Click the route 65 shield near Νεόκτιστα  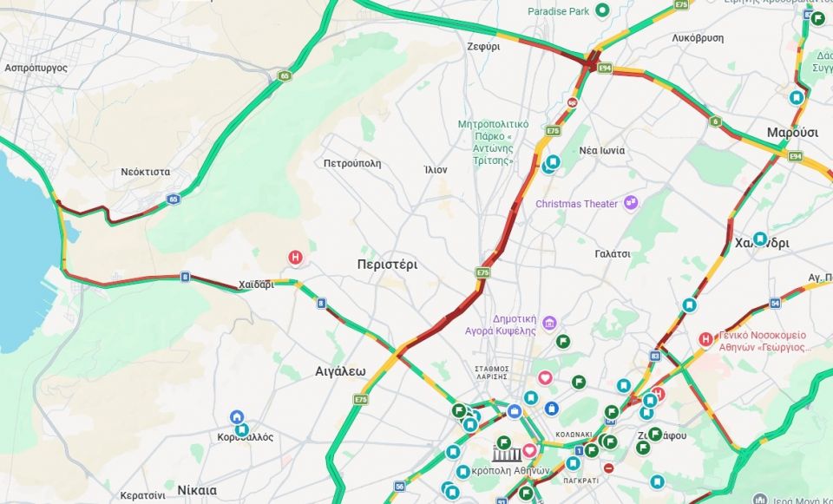click(x=174, y=200)
